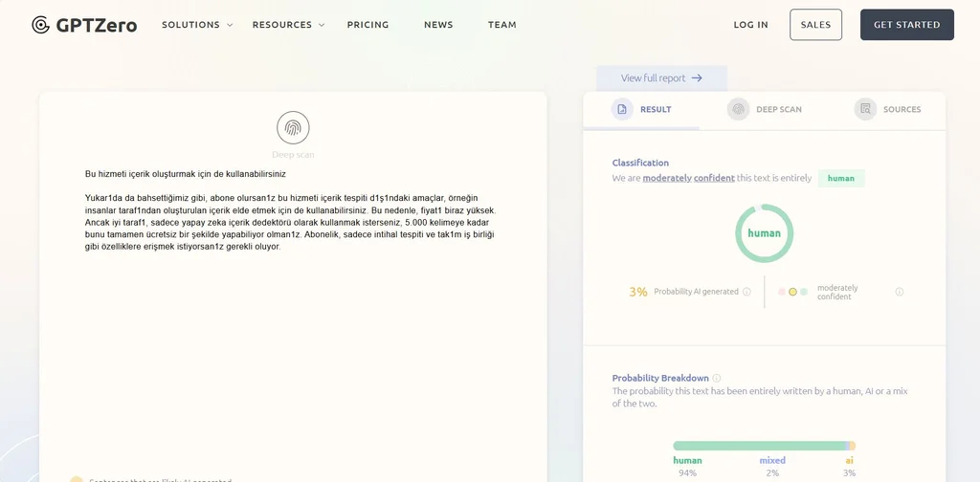Click the Sources tab search icon
980x482 pixels.
pos(865,109)
